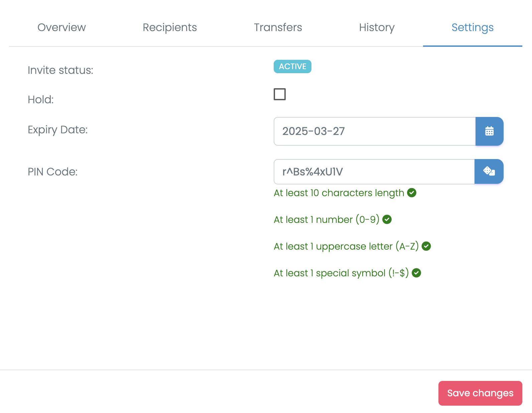Click the 'At least 10 characters length' text
Viewport: 532px width, 413px height.
(339, 193)
